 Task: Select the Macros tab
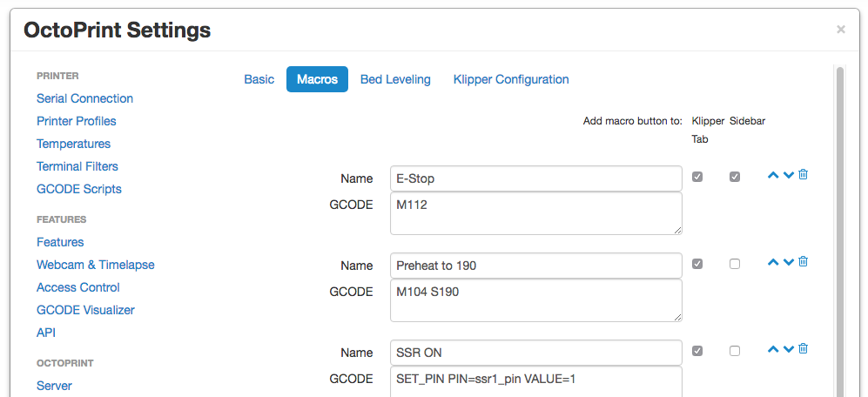[317, 79]
